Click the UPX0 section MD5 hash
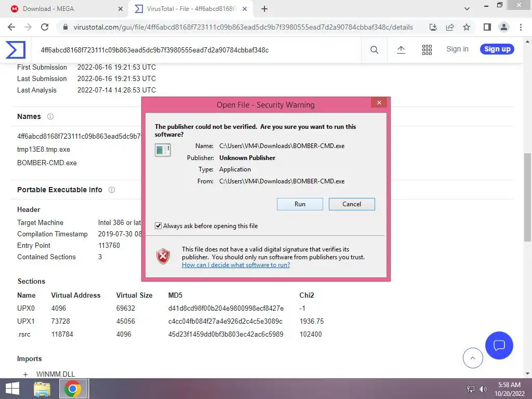The height and width of the screenshot is (399, 532). (226, 309)
